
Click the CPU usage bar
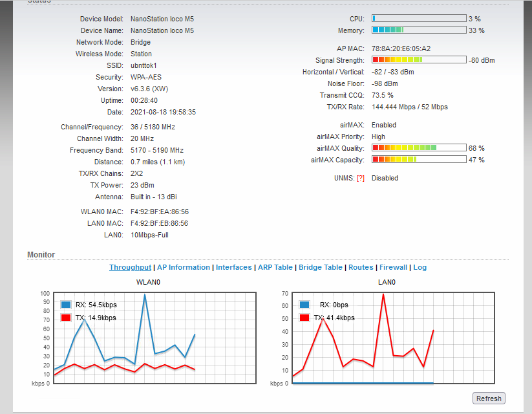click(x=419, y=19)
